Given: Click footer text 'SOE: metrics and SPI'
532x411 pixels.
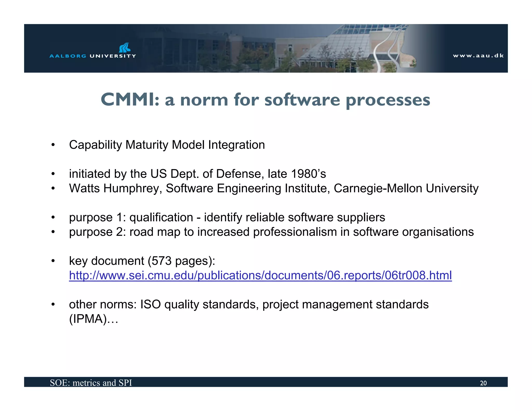Looking at the screenshot, I should point(91,383).
